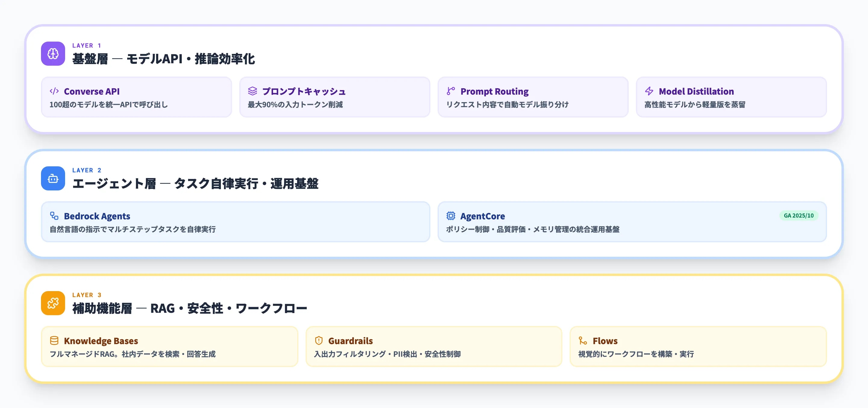Click text 自然言語の指示でマルチステップタスクを自律実行
This screenshot has height=408, width=868.
133,229
